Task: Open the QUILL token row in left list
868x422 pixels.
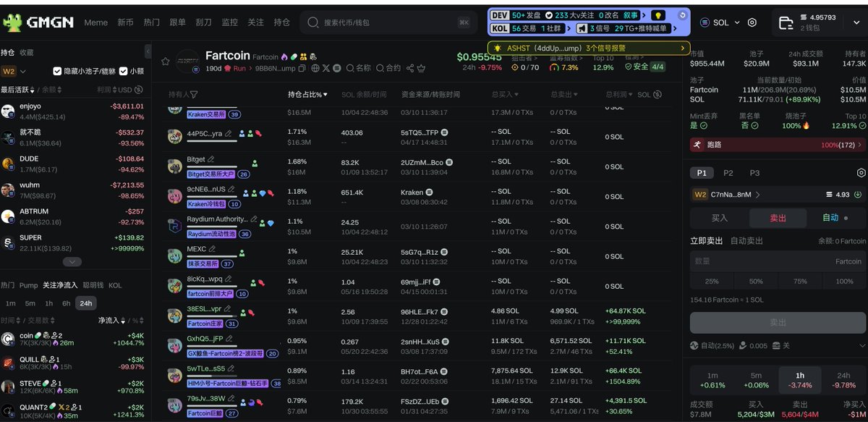Action: coord(72,364)
